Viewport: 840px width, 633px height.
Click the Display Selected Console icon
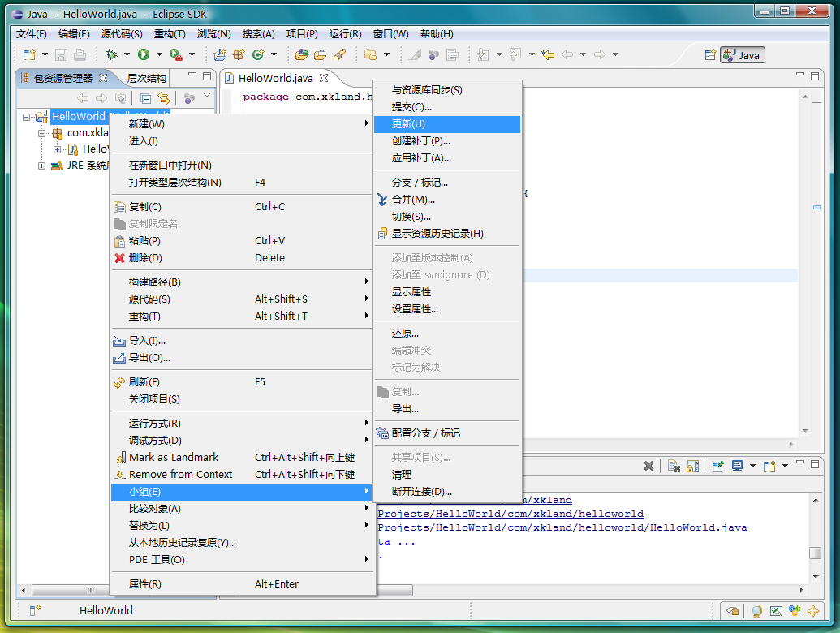pyautogui.click(x=737, y=465)
